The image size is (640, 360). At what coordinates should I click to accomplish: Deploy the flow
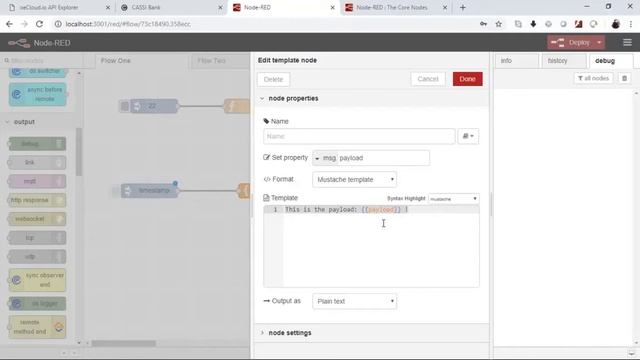(571, 42)
